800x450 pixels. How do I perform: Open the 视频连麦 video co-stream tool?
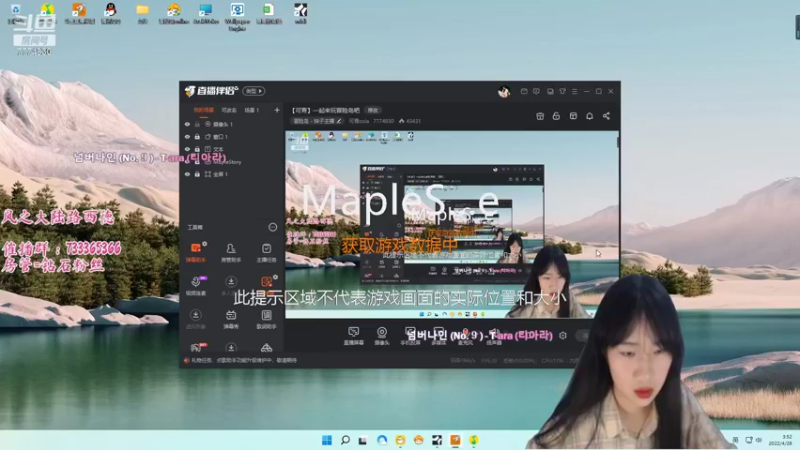click(196, 286)
